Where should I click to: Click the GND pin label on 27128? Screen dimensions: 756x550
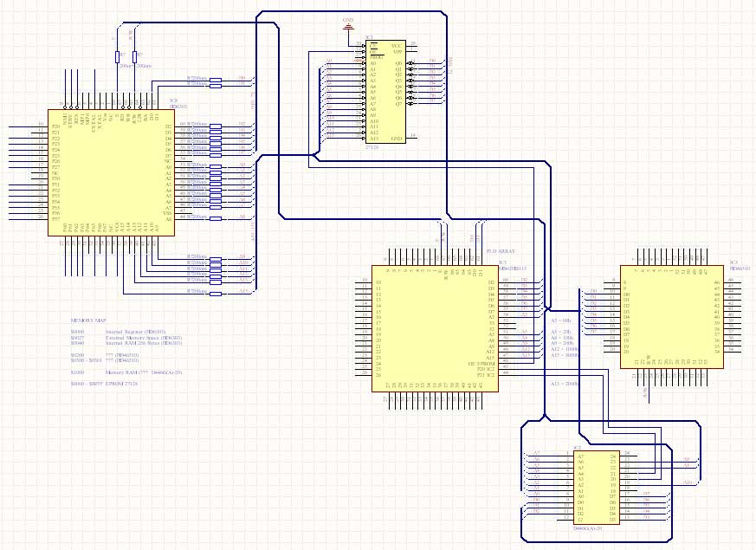397,138
